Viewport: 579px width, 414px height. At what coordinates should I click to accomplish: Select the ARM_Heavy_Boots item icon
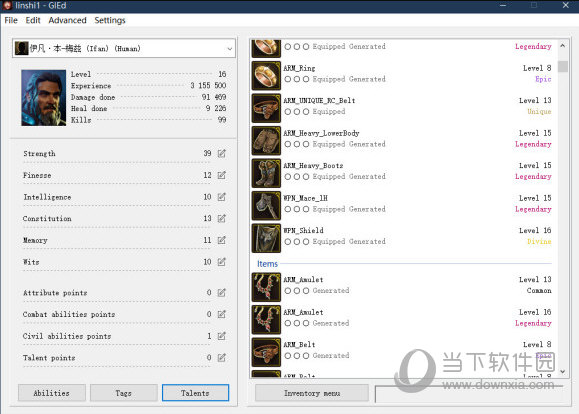pos(266,173)
